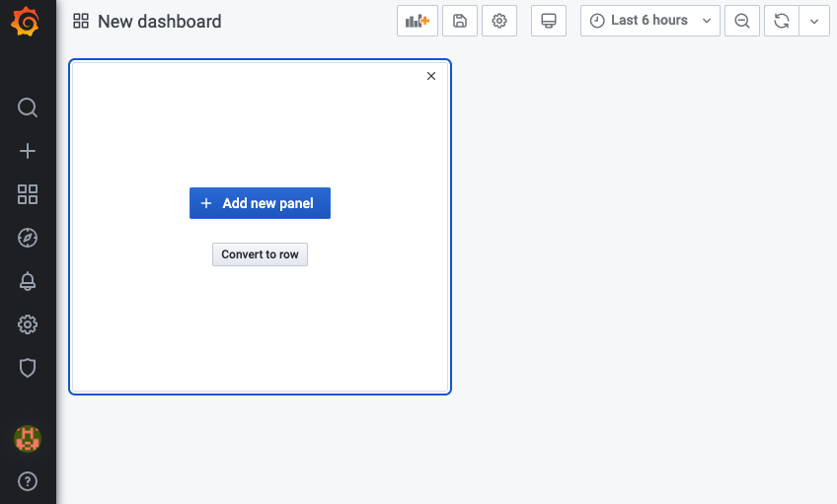Open the Configuration gear in sidebar
The image size is (837, 504).
(x=28, y=324)
